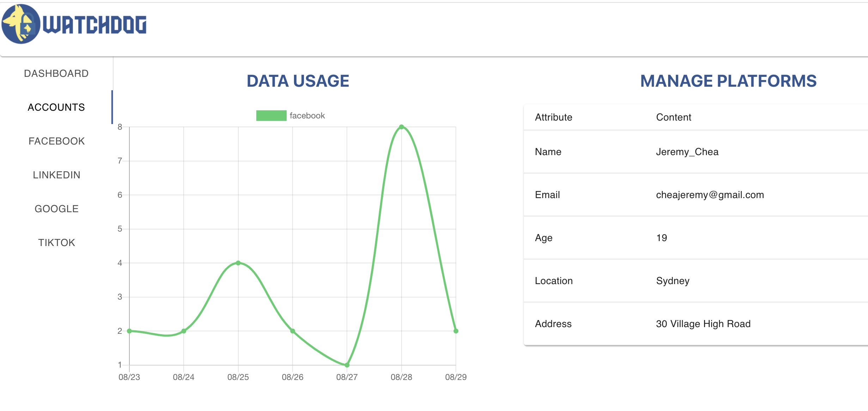This screenshot has width=868, height=411.
Task: Click the 08/23 first data point
Action: coord(129,331)
